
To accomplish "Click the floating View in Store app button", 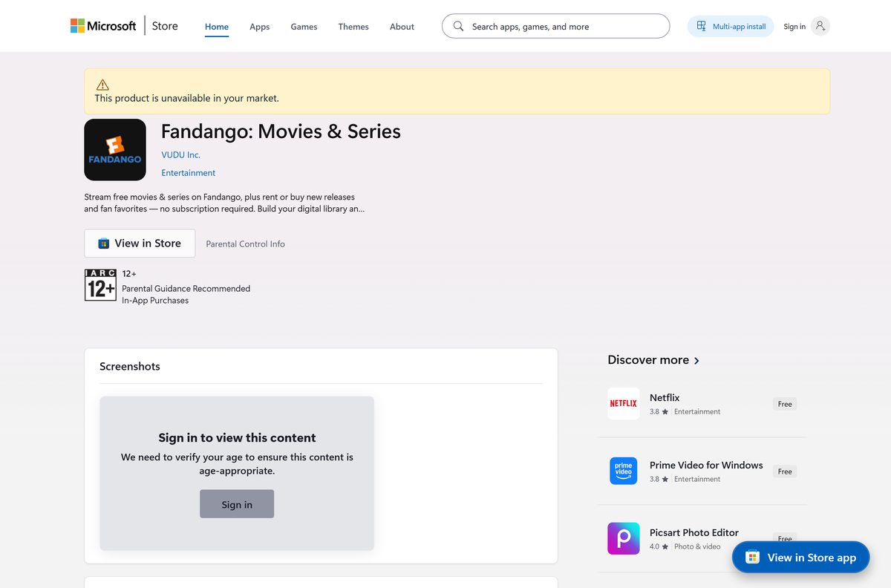I will 800,558.
